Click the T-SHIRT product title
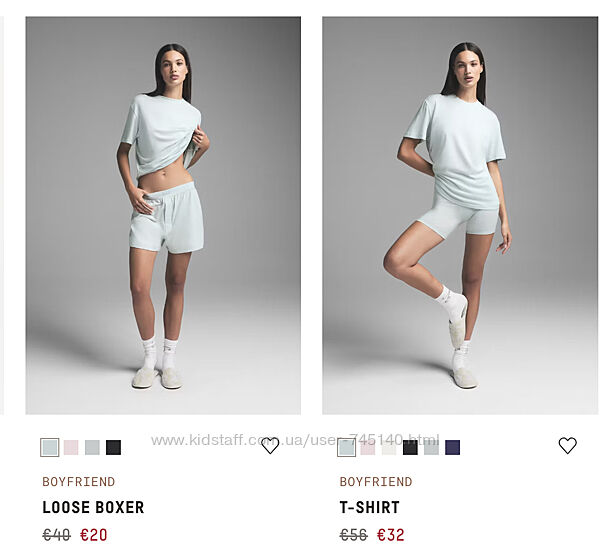 370,508
